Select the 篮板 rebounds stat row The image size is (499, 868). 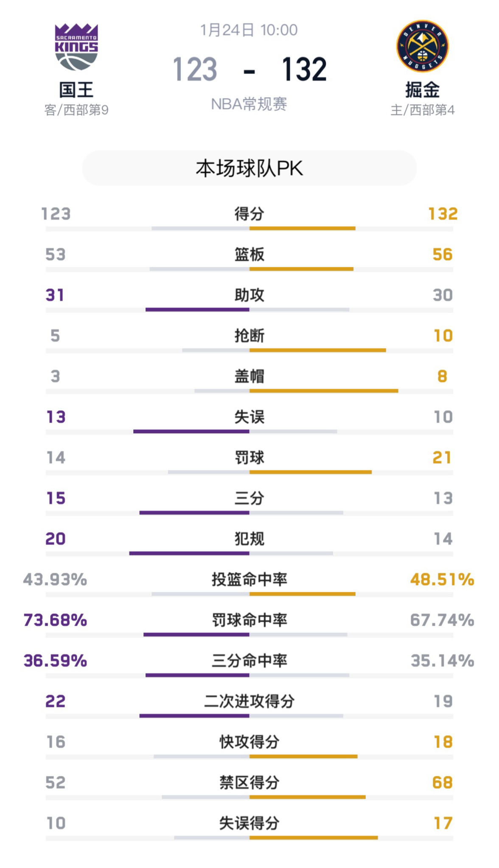249,256
